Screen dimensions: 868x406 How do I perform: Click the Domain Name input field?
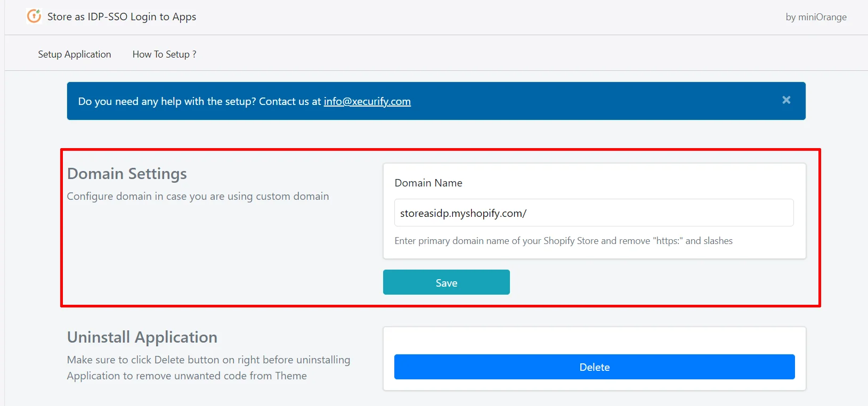pos(594,213)
